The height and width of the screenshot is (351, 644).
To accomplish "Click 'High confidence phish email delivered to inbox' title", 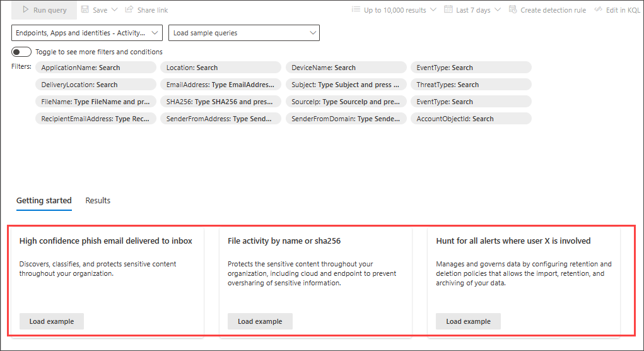I will point(105,241).
